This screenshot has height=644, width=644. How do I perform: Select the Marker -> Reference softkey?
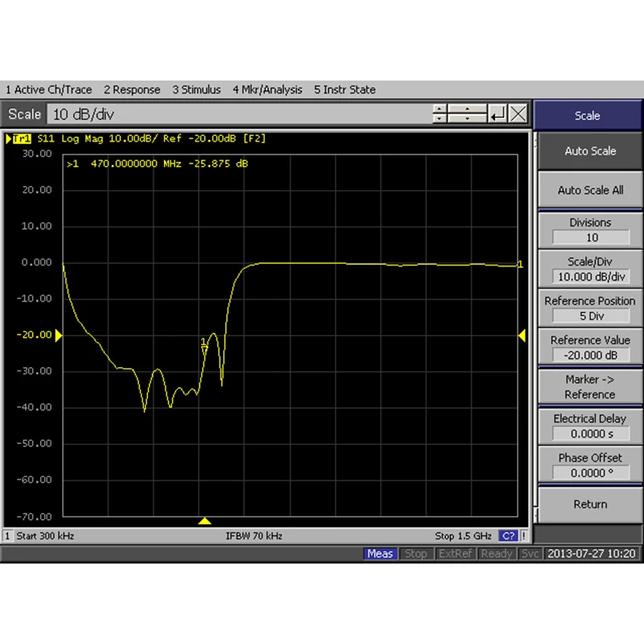click(x=590, y=387)
